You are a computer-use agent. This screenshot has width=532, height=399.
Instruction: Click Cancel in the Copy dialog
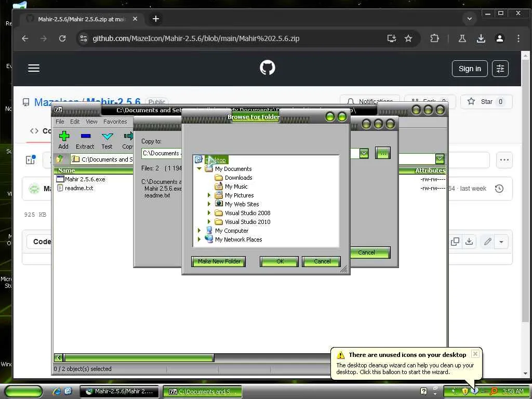[370, 252]
